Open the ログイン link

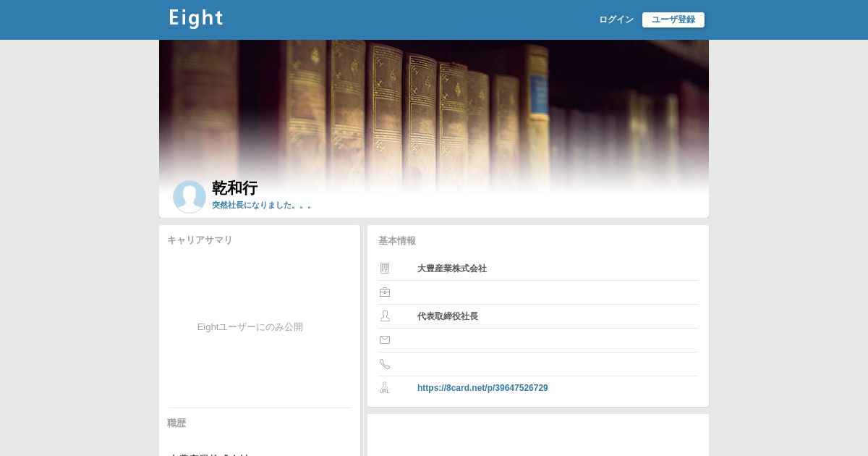click(616, 20)
